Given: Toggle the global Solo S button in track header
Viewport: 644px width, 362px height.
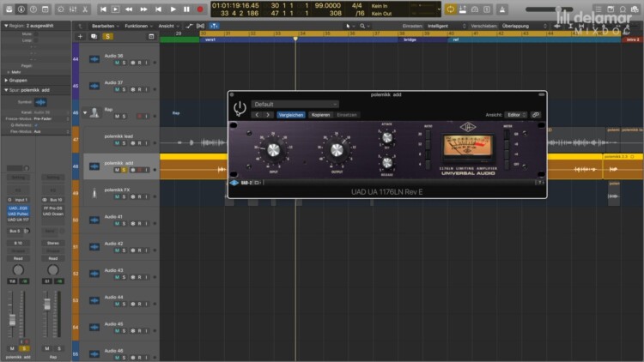Looking at the screenshot, I should 107,37.
